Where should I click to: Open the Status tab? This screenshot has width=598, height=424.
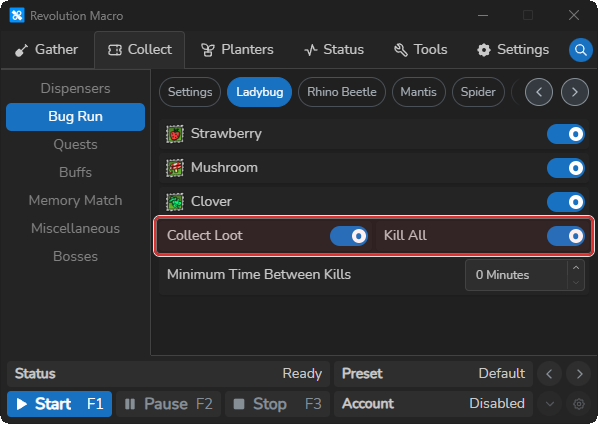(334, 50)
